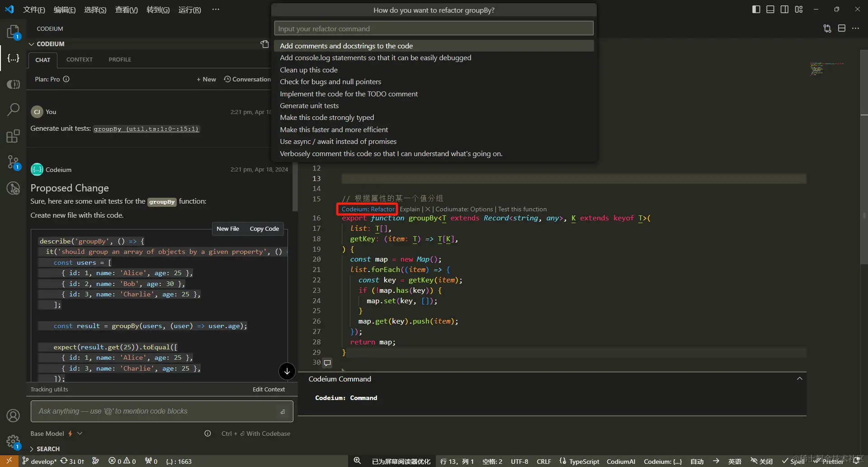Open the Extensions view icon
This screenshot has height=467, width=868.
13,136
